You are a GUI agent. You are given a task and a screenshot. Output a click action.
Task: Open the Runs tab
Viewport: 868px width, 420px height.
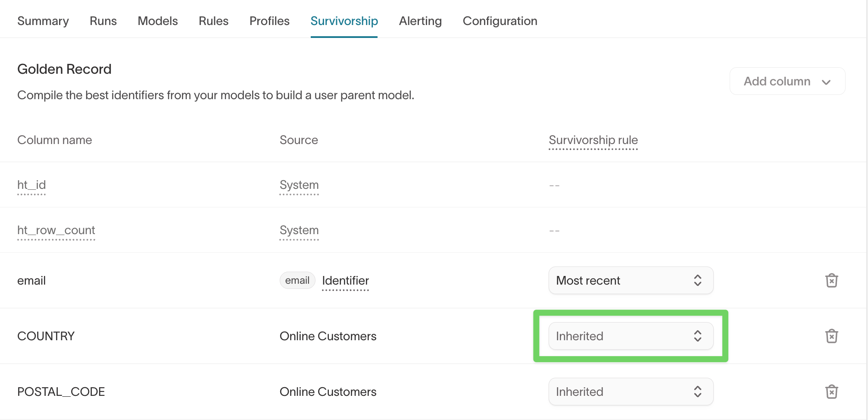[x=103, y=21]
